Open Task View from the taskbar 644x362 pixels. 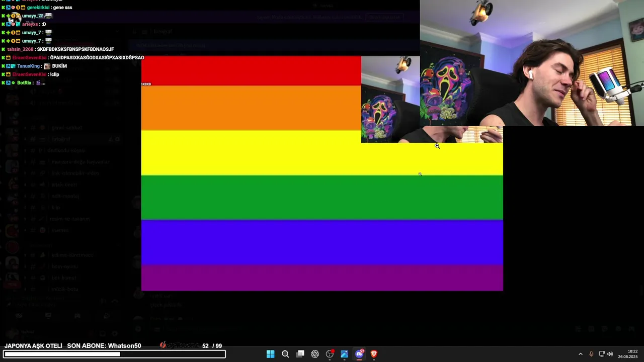coord(300,354)
